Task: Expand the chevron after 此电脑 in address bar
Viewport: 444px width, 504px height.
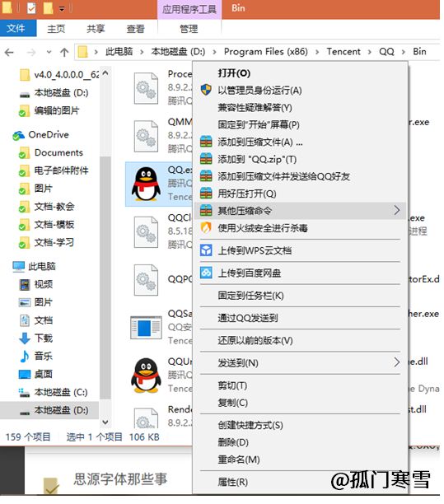Action: 142,52
